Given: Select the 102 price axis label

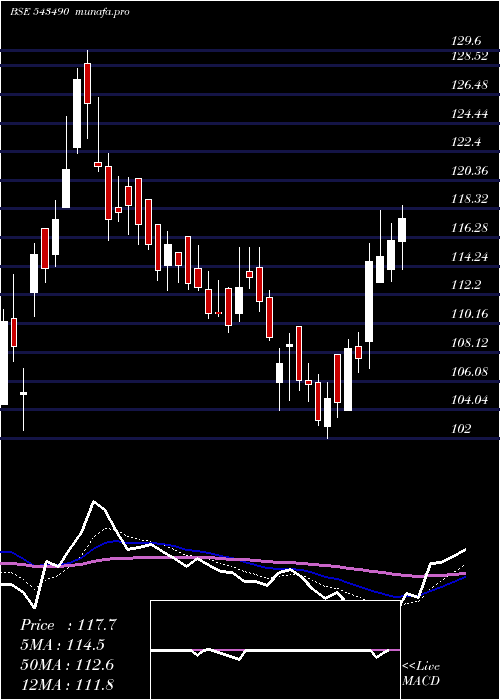Looking at the screenshot, I should [461, 429].
